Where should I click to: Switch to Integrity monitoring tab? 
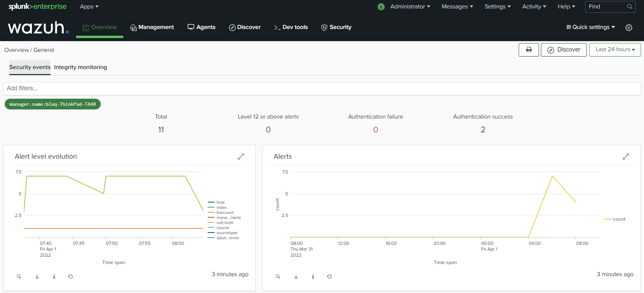[80, 67]
